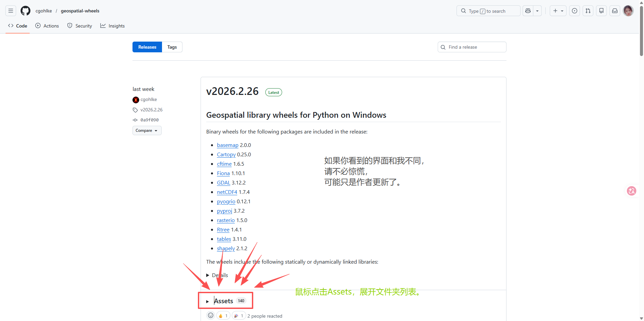Open the Cartopy package link
This screenshot has width=644, height=321.
click(x=226, y=155)
